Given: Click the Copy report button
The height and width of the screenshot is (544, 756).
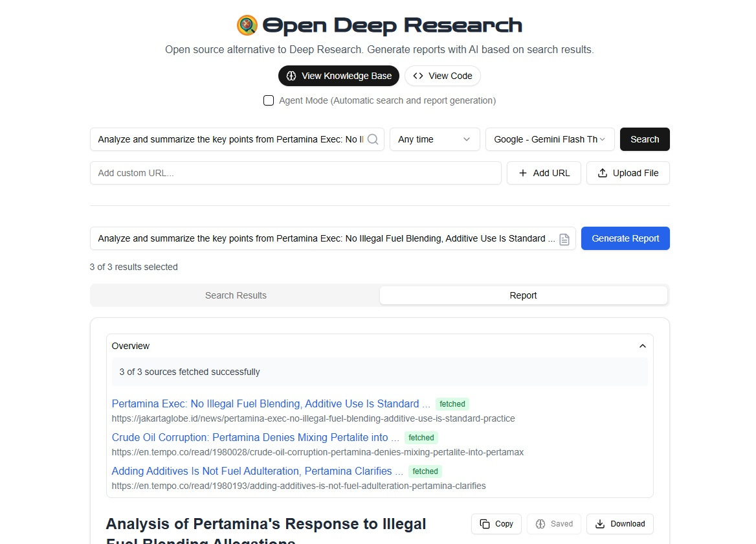Looking at the screenshot, I should (x=496, y=524).
